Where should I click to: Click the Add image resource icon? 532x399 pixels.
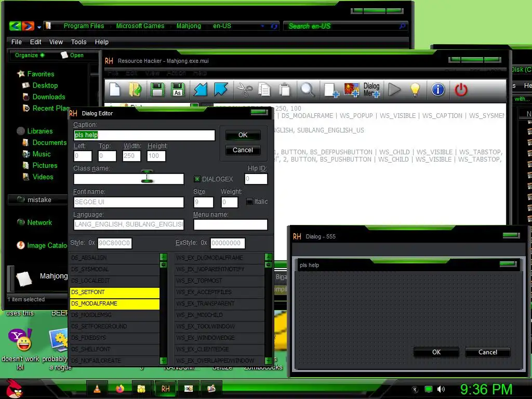tap(352, 90)
